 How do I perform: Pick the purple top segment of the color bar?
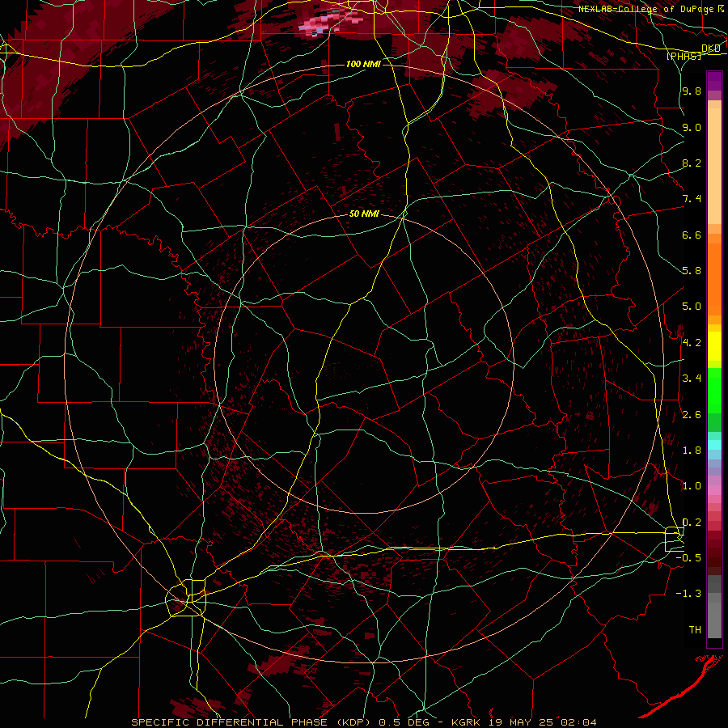pyautogui.click(x=714, y=81)
